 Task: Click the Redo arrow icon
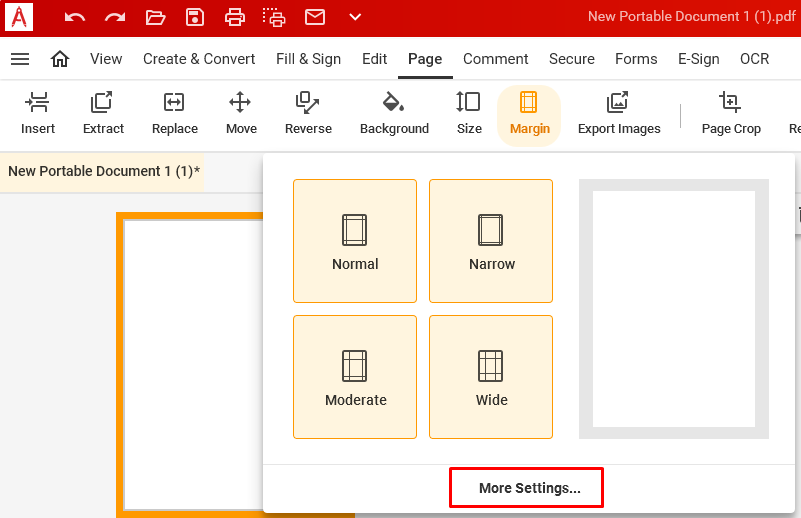(x=115, y=17)
